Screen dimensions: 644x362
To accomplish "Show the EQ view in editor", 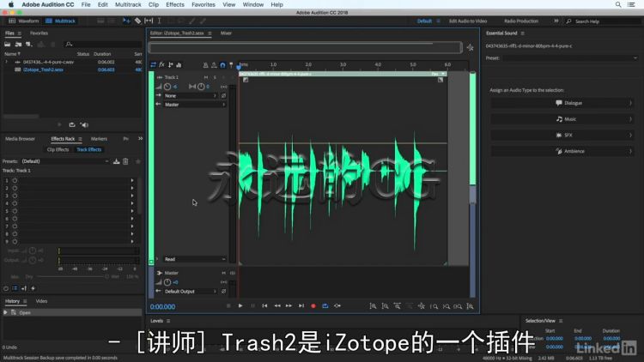I will point(179,65).
